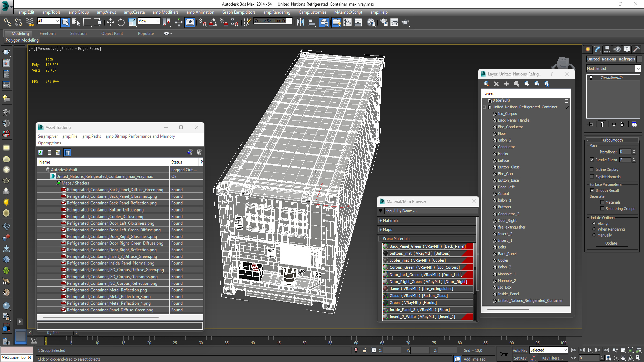Click Configure Modifier Sets icon
This screenshot has height=362, width=644.
pos(634,124)
